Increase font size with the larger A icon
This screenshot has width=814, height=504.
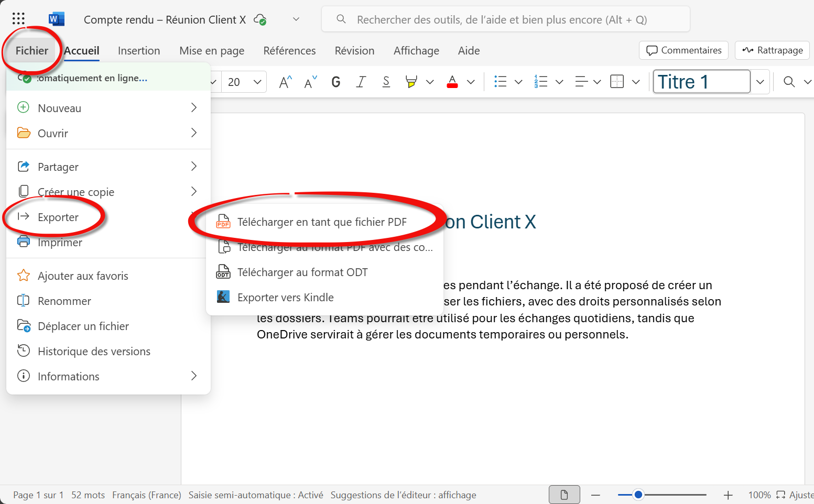285,82
